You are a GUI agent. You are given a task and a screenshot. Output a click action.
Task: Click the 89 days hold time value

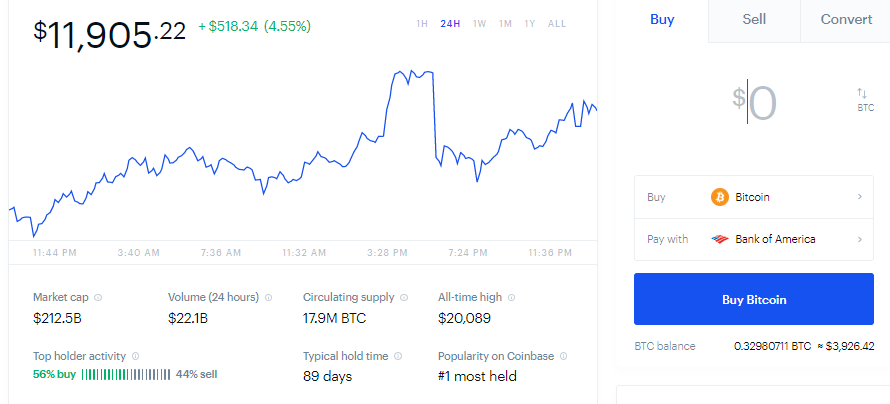[328, 376]
